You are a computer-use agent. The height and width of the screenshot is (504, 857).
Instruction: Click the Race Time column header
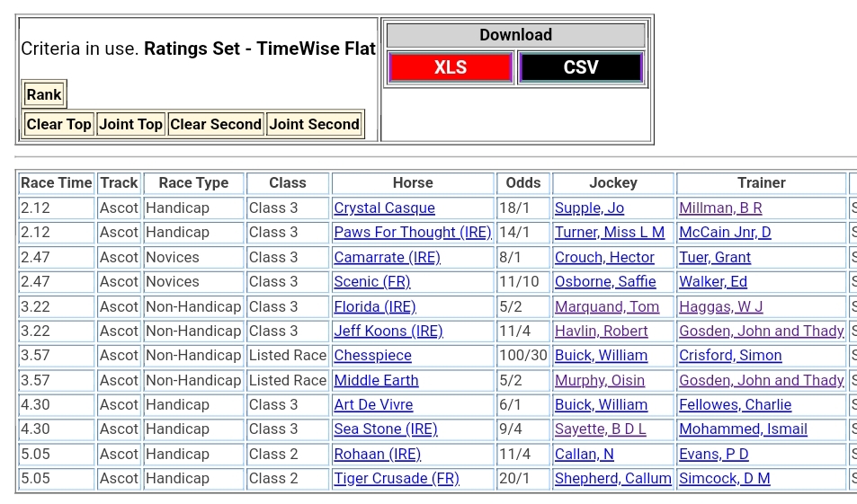point(57,183)
